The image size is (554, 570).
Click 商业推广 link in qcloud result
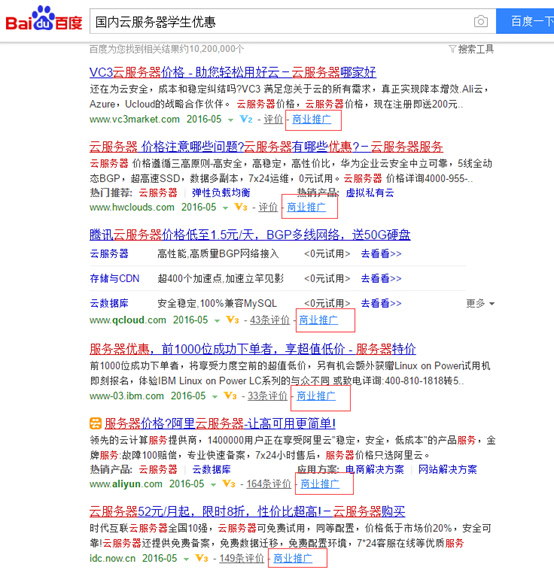[318, 320]
